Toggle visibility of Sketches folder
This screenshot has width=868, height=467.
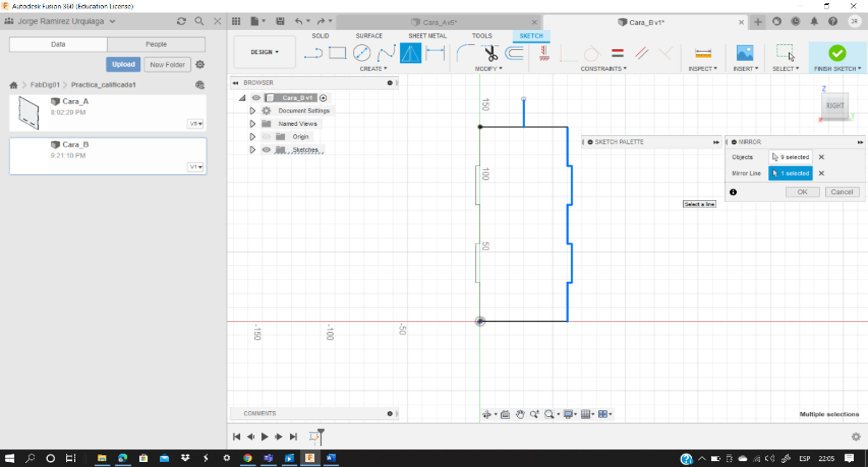pyautogui.click(x=266, y=150)
